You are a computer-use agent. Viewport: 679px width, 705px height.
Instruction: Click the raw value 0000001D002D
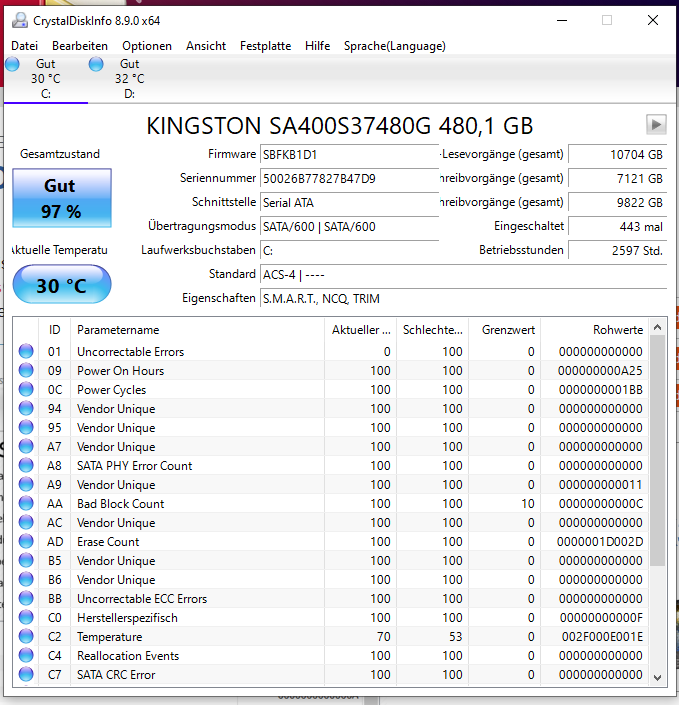[600, 542]
